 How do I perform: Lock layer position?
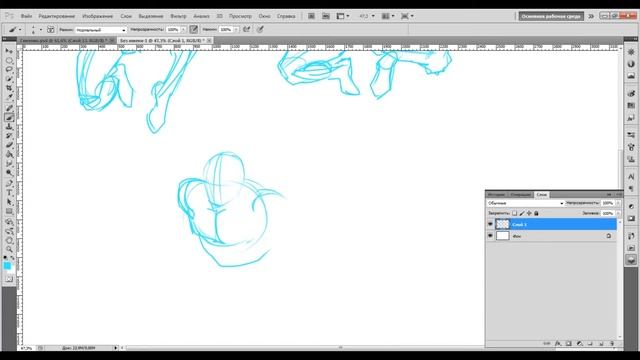click(x=529, y=213)
